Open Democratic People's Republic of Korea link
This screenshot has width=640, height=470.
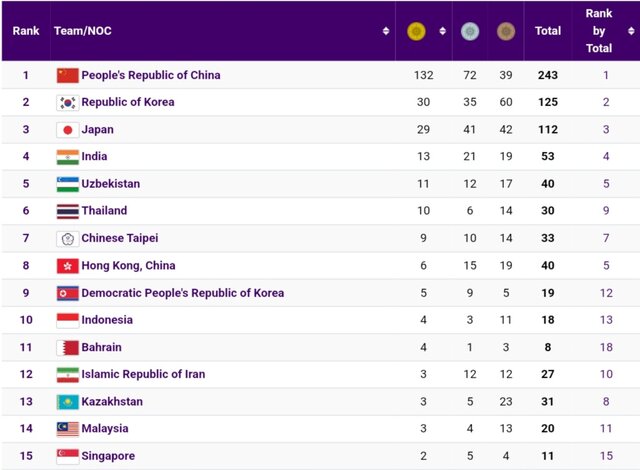pos(183,293)
